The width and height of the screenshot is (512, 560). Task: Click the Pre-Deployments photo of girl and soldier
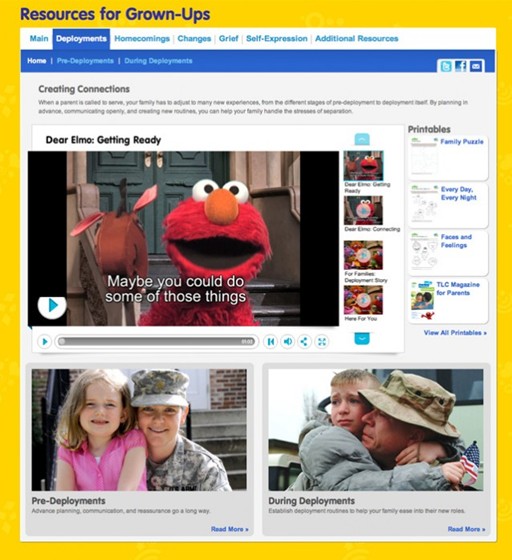coord(139,430)
